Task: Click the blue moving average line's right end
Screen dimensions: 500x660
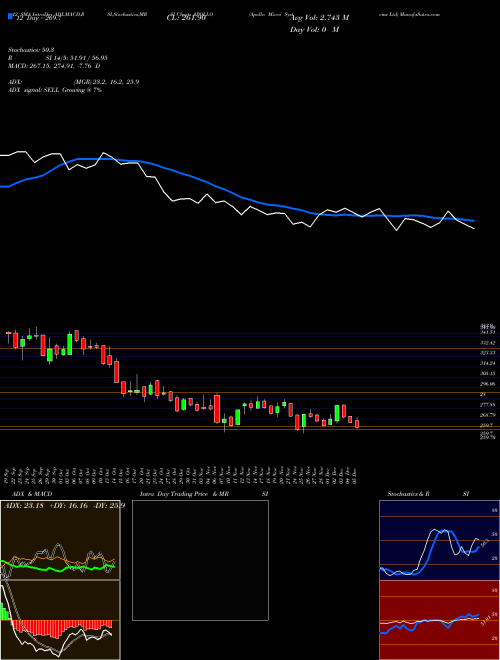Action: pos(473,221)
